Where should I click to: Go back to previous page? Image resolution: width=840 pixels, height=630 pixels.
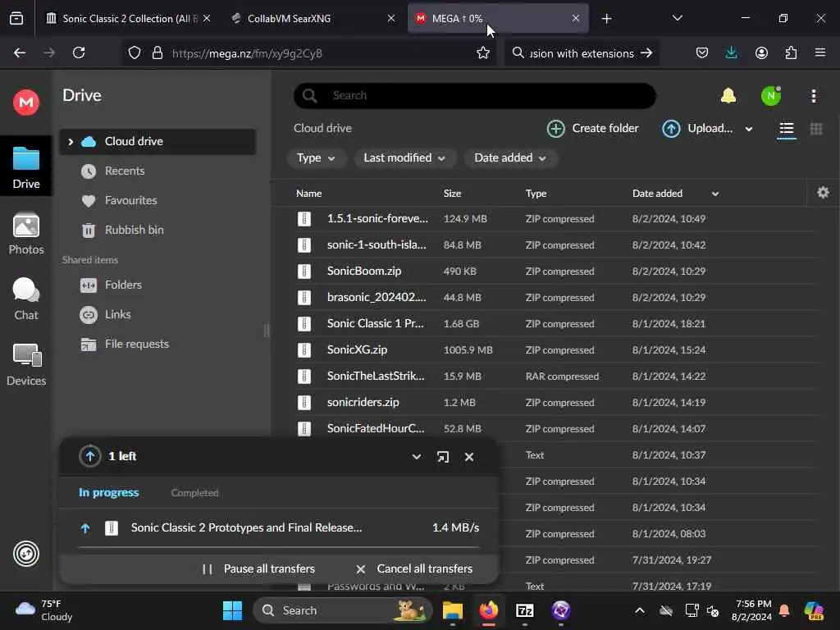tap(20, 52)
